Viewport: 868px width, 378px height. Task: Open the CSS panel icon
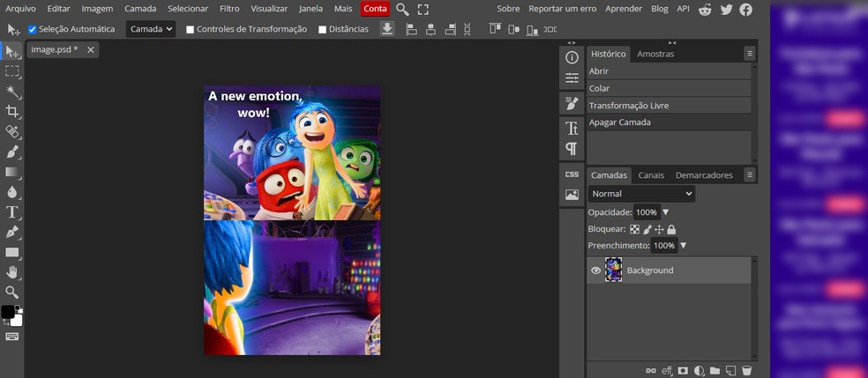[x=572, y=174]
